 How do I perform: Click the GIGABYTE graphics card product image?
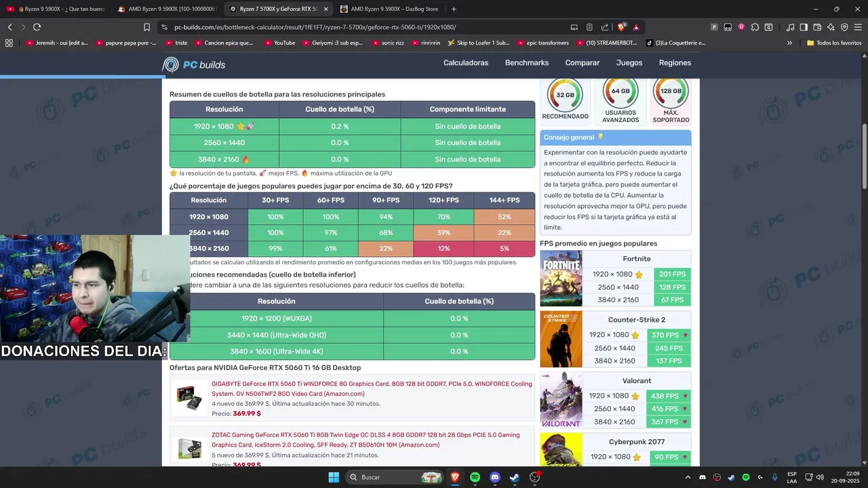point(189,398)
